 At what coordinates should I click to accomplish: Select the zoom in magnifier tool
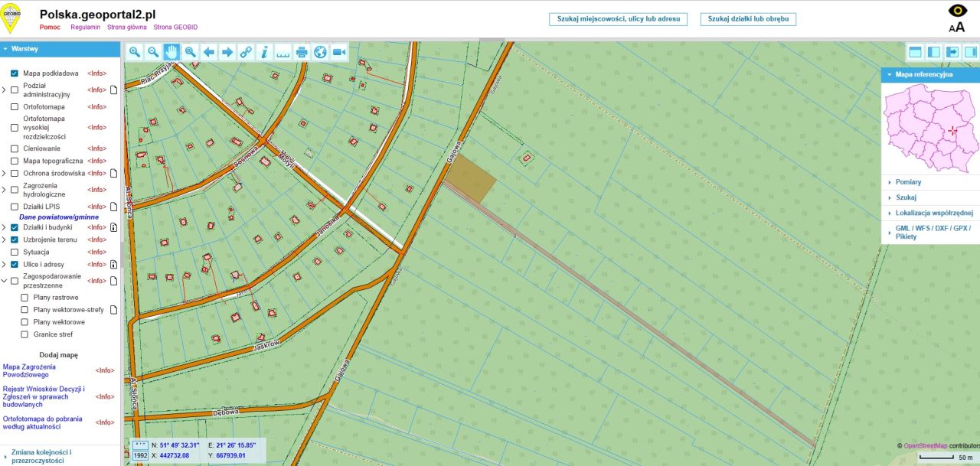pyautogui.click(x=134, y=52)
